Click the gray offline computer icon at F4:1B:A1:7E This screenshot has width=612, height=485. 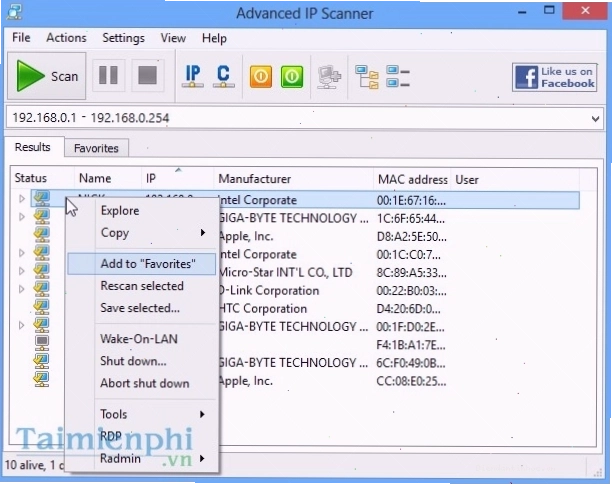pos(42,343)
